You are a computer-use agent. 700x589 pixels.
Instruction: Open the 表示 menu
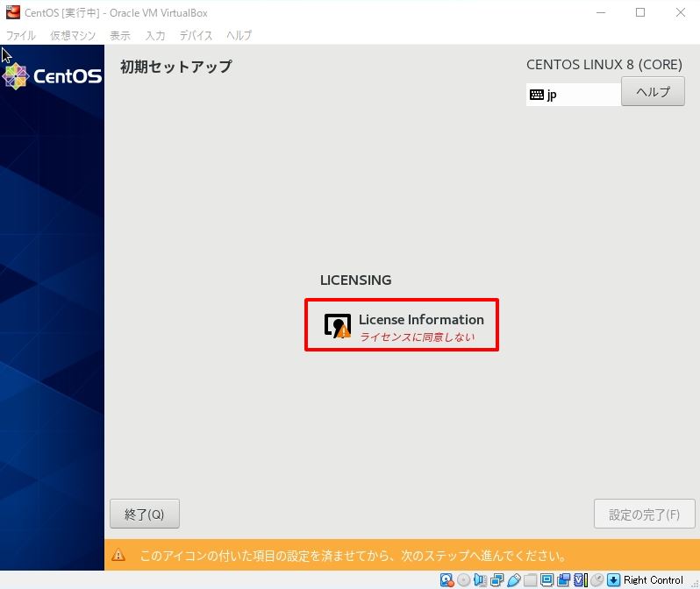point(120,35)
